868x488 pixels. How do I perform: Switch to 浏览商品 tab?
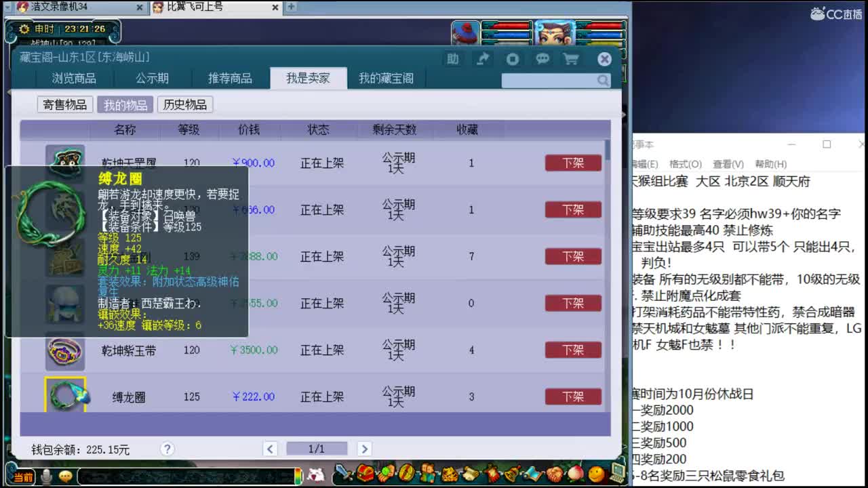(74, 78)
